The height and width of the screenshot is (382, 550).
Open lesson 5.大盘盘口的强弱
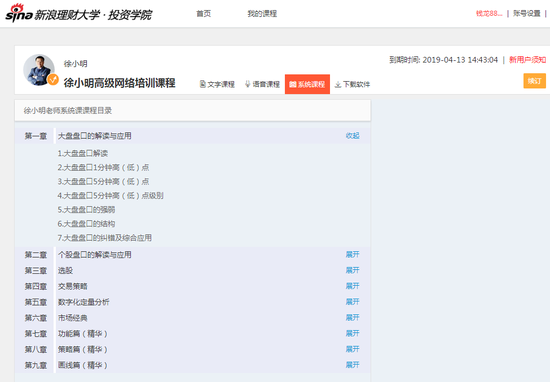pos(86,210)
